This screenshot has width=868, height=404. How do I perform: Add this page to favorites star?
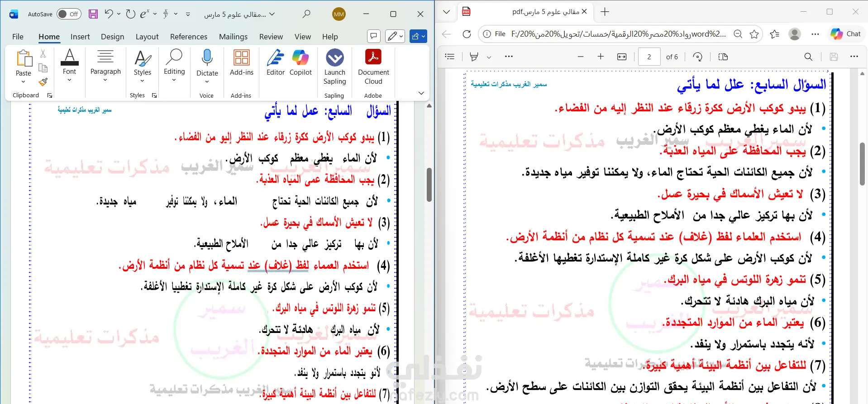point(754,34)
